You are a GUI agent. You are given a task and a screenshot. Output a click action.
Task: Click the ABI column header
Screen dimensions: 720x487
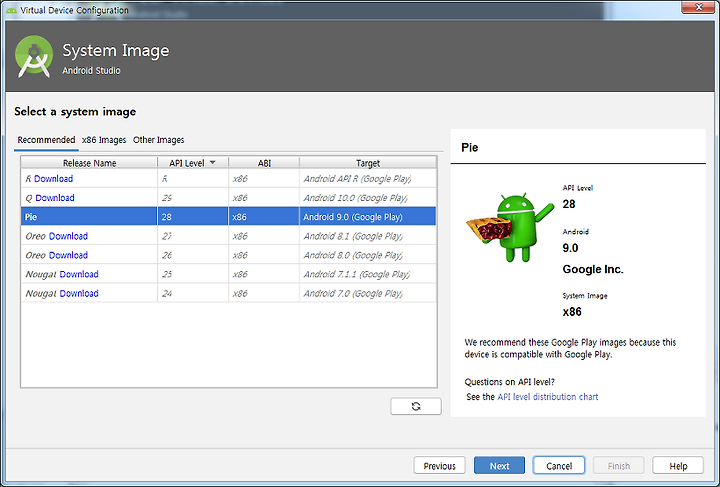click(x=264, y=163)
